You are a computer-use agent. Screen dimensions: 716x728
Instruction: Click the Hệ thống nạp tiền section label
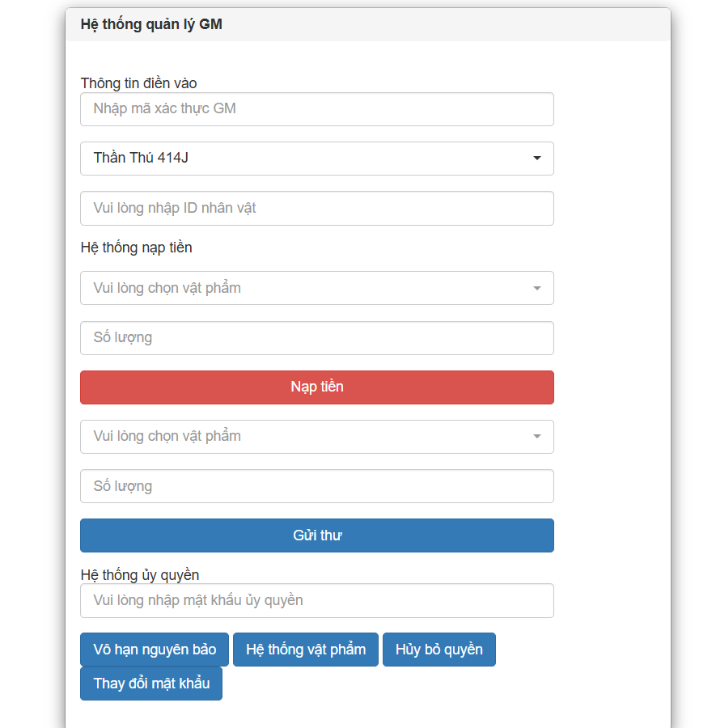[136, 248]
